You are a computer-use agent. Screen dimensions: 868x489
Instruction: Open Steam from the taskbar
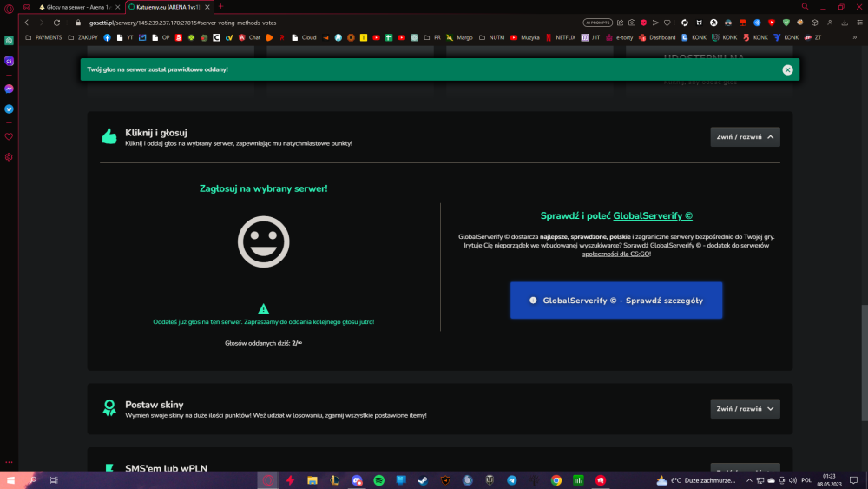424,480
